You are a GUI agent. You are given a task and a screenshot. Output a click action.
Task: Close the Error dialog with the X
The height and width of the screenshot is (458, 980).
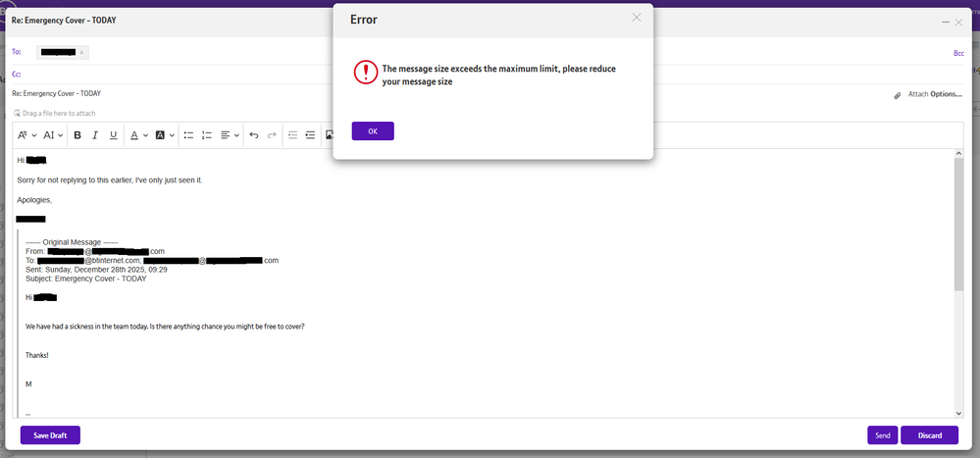pyautogui.click(x=637, y=18)
